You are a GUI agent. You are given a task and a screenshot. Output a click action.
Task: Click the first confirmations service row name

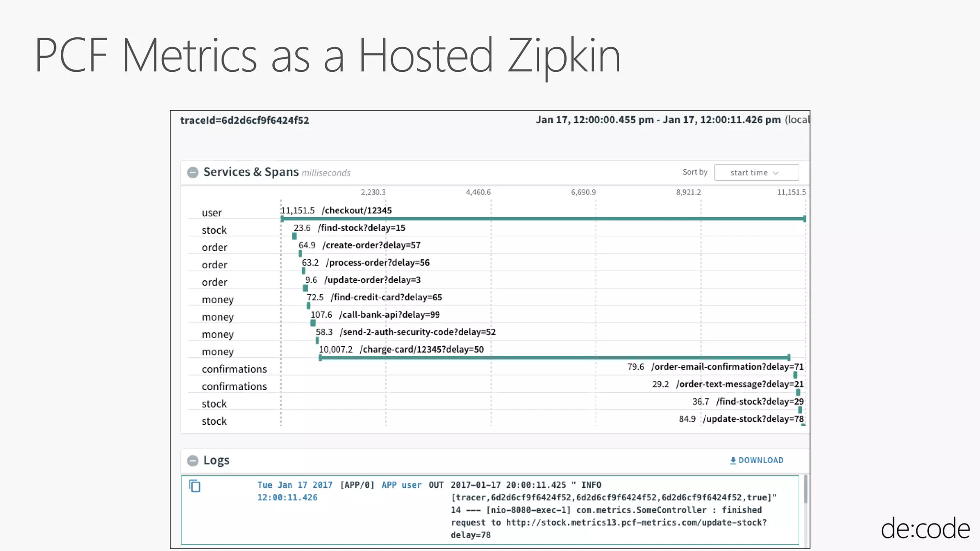234,369
